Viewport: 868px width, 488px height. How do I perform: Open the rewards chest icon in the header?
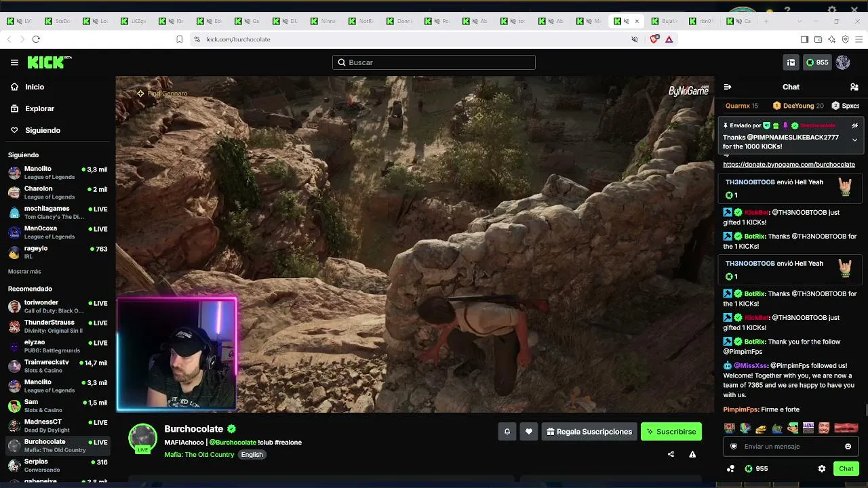pos(791,62)
